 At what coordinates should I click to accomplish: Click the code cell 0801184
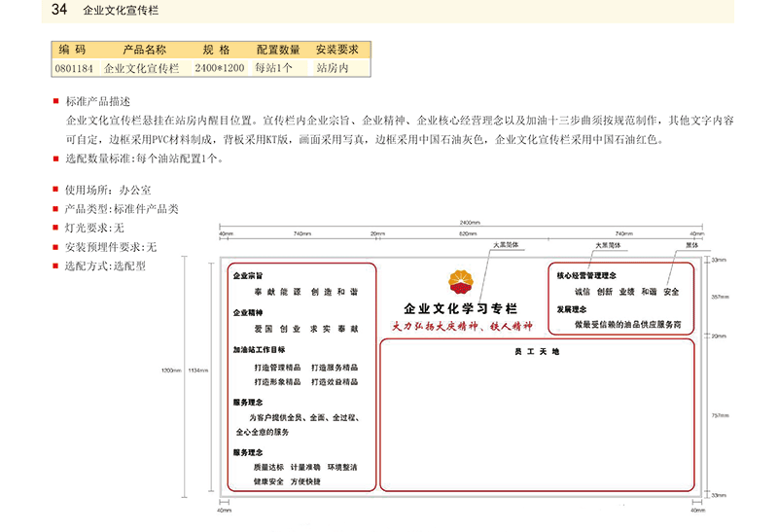pos(74,68)
